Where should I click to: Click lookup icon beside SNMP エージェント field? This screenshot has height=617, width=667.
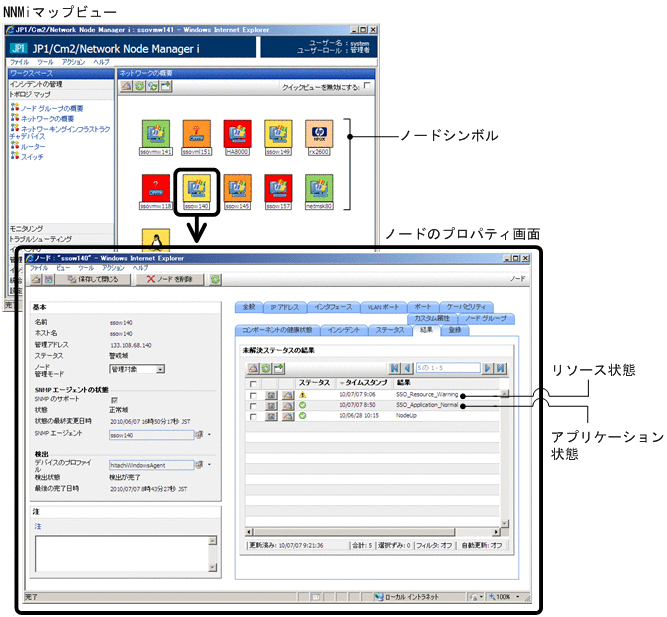[199, 435]
